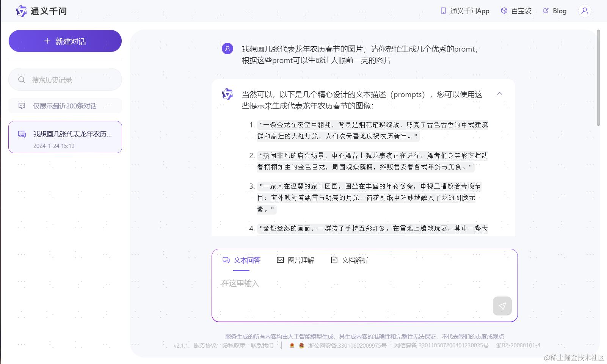
Task: Click the user question text about 龙年农历春节
Action: point(360,55)
